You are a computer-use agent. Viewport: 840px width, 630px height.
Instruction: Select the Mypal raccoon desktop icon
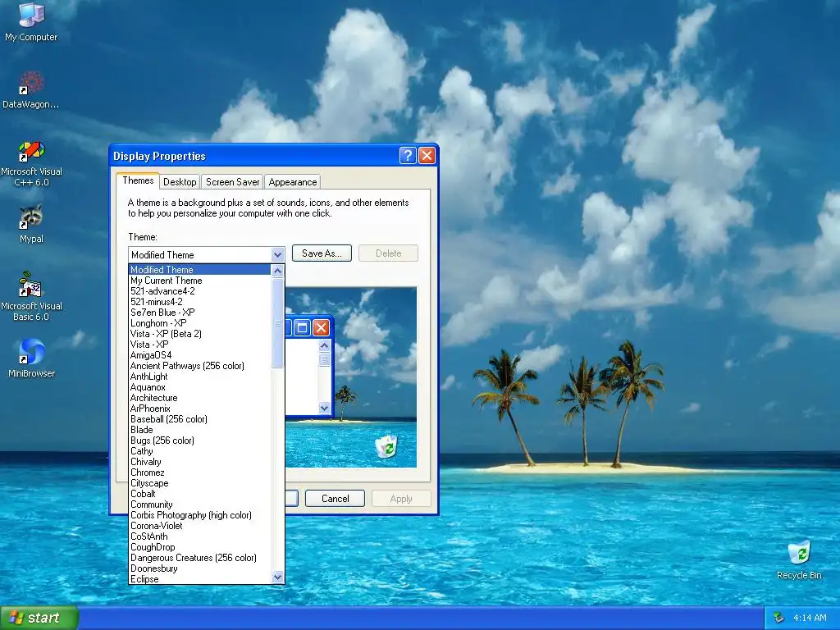pyautogui.click(x=31, y=224)
